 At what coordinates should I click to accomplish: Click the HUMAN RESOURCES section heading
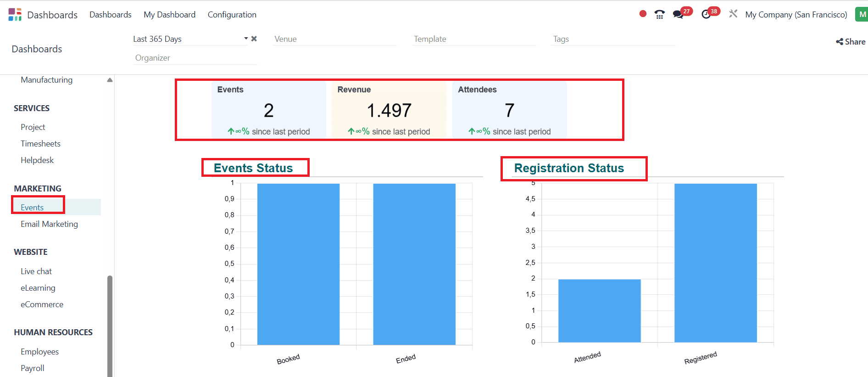[53, 332]
